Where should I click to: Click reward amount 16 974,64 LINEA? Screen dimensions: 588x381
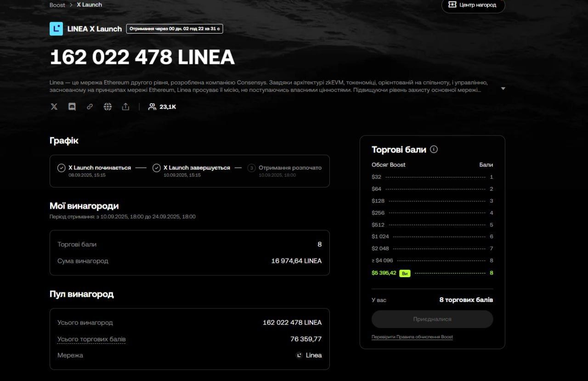pos(296,261)
